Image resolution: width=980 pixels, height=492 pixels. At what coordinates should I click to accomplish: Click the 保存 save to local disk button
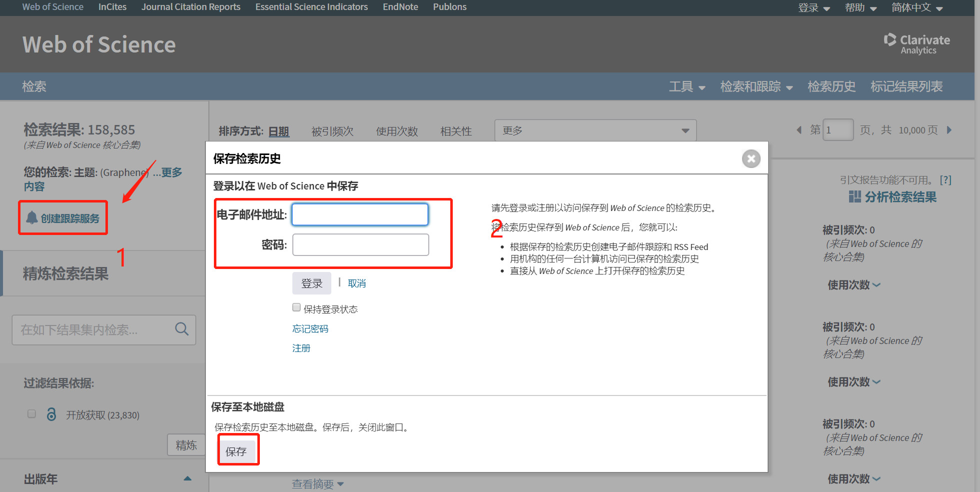pos(236,451)
